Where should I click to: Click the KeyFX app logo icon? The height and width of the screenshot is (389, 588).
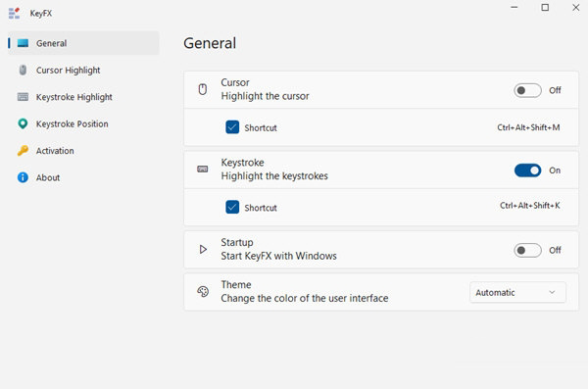14,13
